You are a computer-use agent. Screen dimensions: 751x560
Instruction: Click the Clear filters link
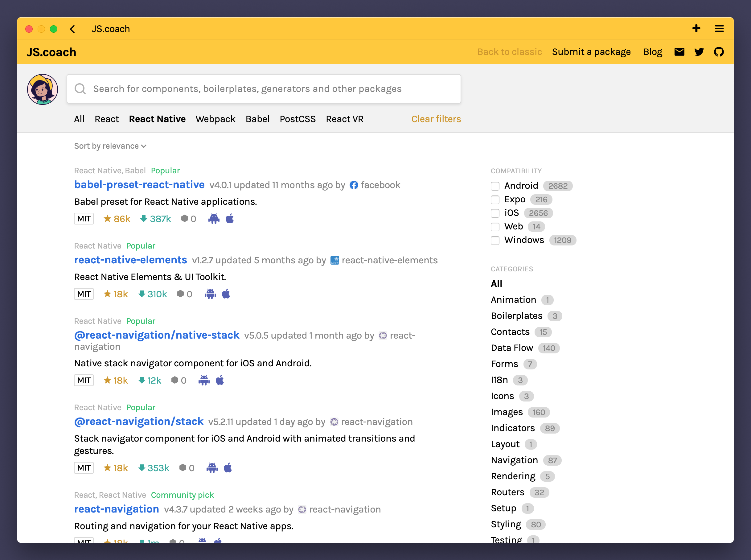pyautogui.click(x=436, y=119)
